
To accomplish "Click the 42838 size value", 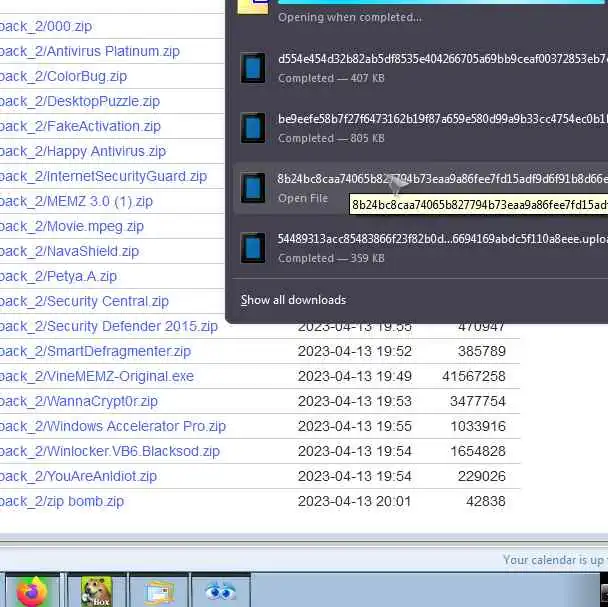I will pyautogui.click(x=485, y=501).
